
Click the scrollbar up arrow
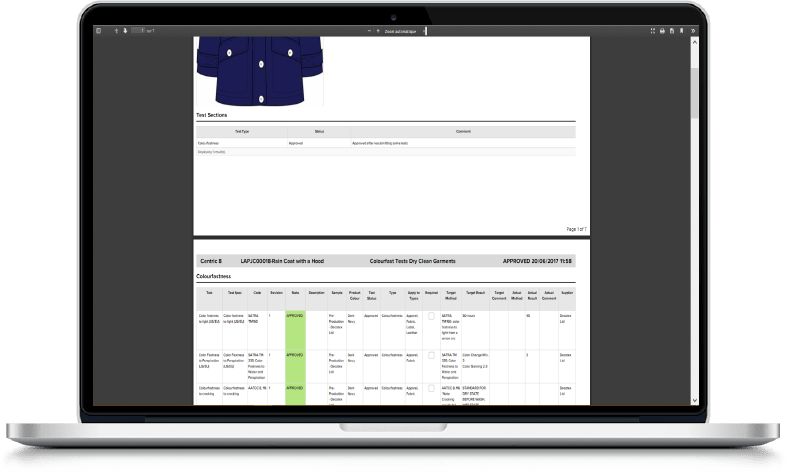coord(695,42)
